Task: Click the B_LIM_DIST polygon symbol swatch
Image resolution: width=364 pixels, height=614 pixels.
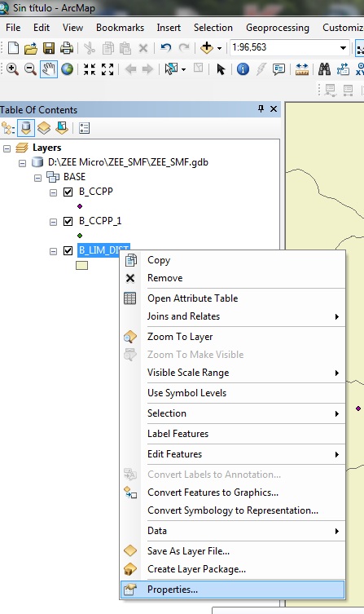Action: click(x=81, y=266)
